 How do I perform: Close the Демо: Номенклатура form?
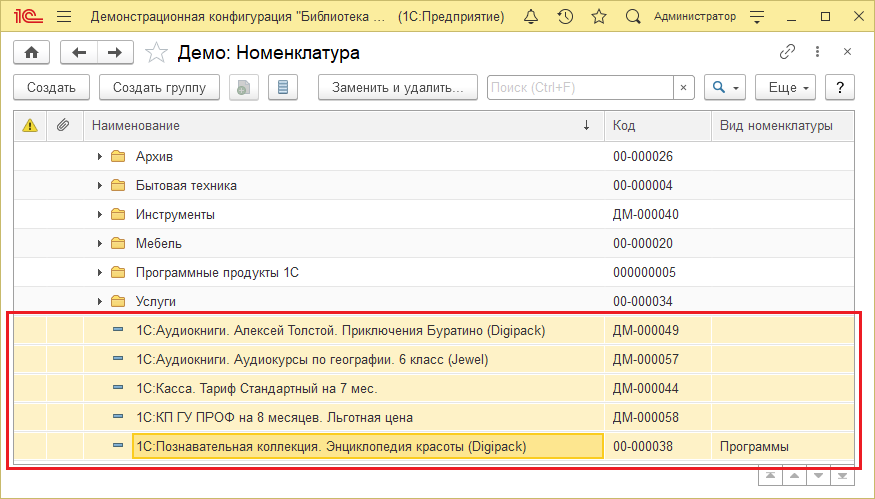(847, 52)
